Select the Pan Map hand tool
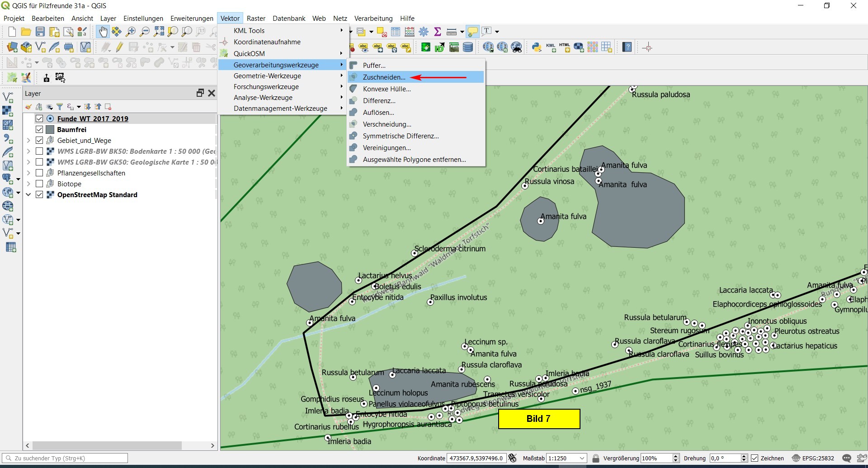Image resolution: width=868 pixels, height=468 pixels. (103, 32)
